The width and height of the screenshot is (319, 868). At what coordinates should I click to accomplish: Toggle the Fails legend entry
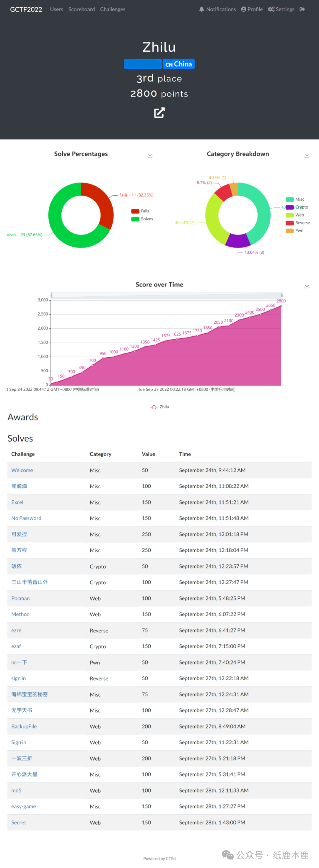(136, 211)
